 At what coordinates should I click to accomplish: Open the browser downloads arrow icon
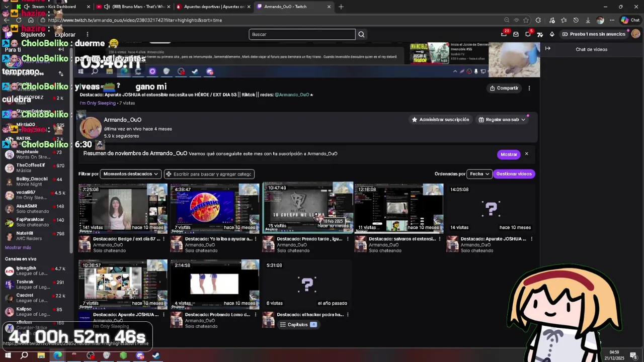[588, 20]
